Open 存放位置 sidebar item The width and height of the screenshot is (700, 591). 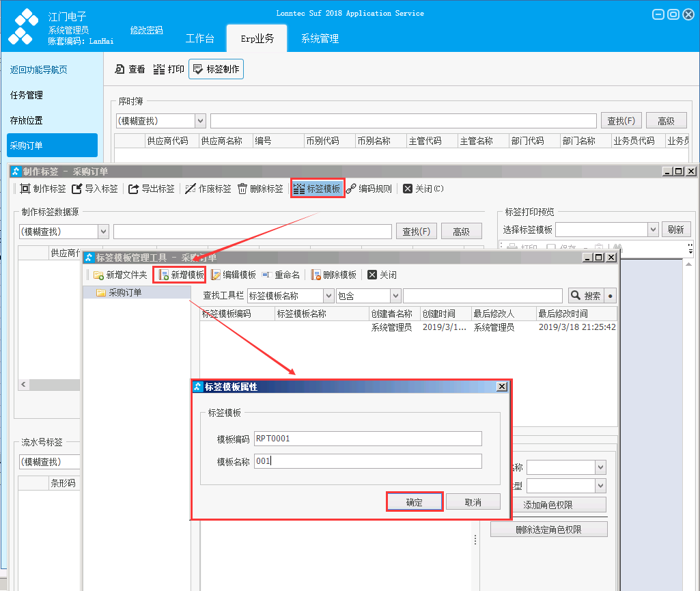point(27,121)
